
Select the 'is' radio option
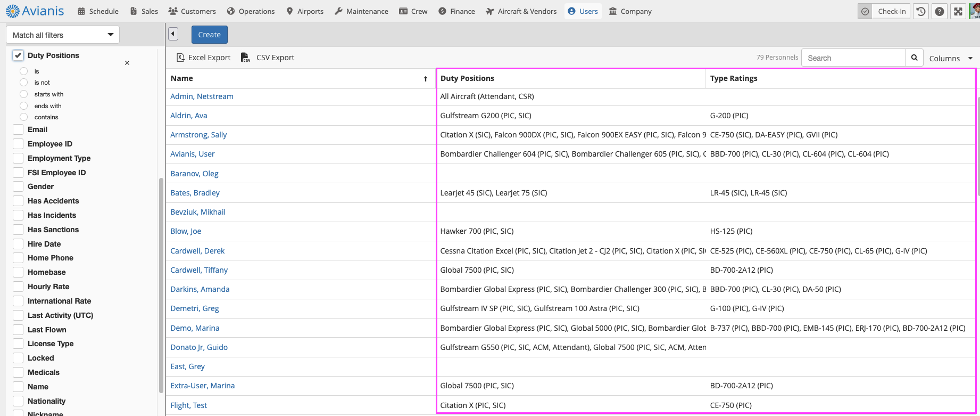pyautogui.click(x=23, y=71)
